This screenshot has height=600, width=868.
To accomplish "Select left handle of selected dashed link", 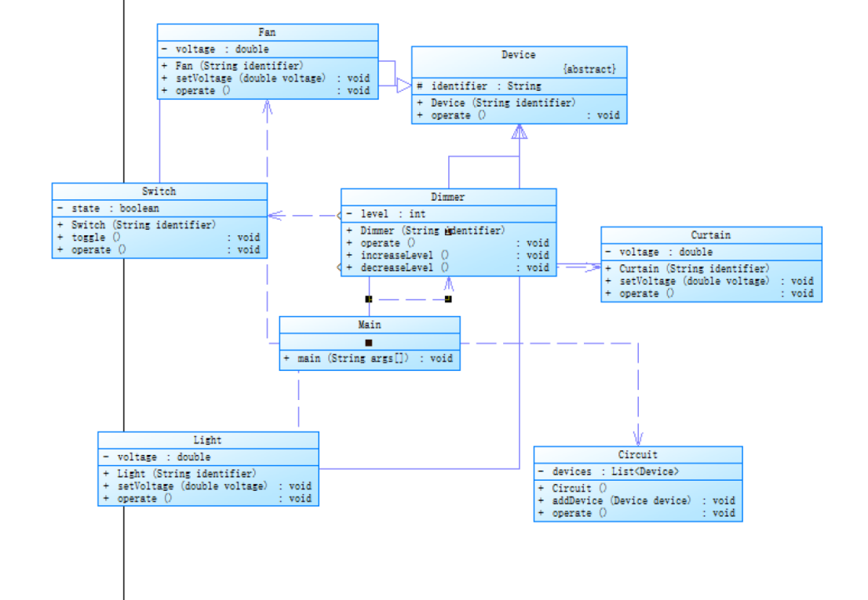I will [x=369, y=299].
